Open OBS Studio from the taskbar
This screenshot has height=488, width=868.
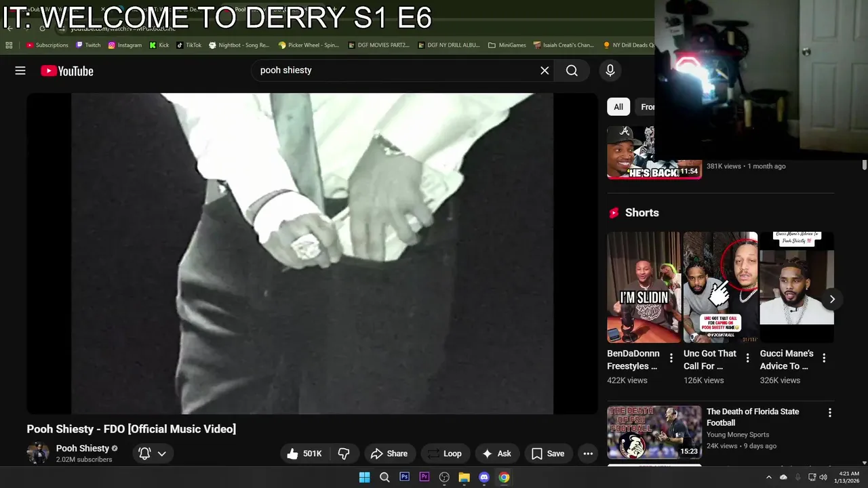[444, 477]
